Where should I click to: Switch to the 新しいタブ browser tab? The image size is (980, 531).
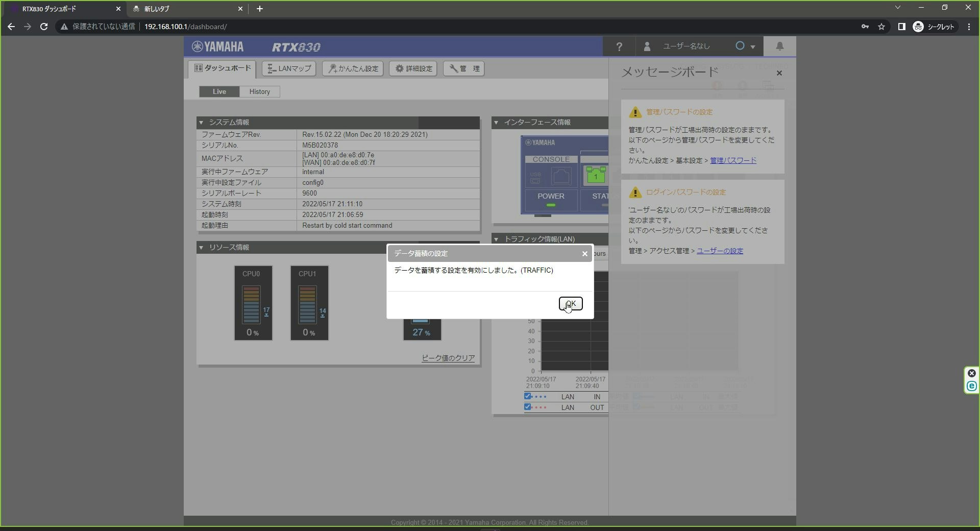pos(187,9)
